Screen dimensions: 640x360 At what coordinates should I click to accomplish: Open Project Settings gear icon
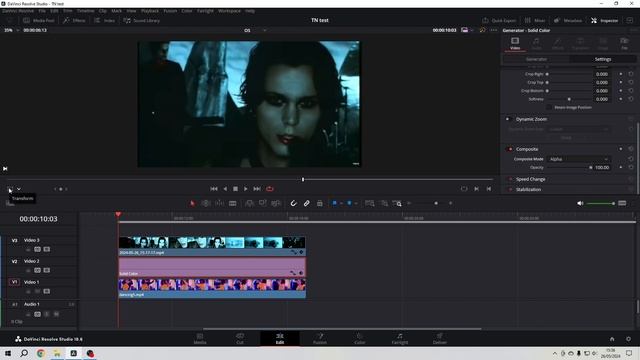coord(628,339)
